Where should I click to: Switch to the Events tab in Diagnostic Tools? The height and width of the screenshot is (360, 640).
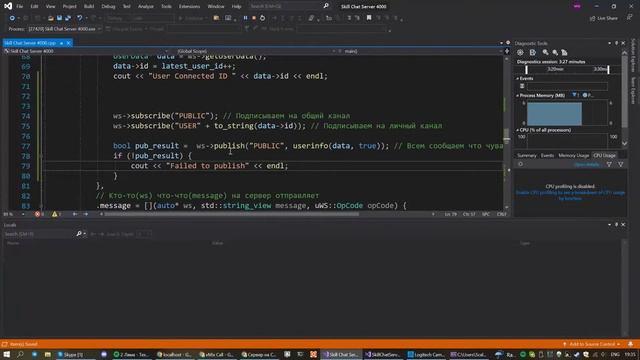pos(547,156)
